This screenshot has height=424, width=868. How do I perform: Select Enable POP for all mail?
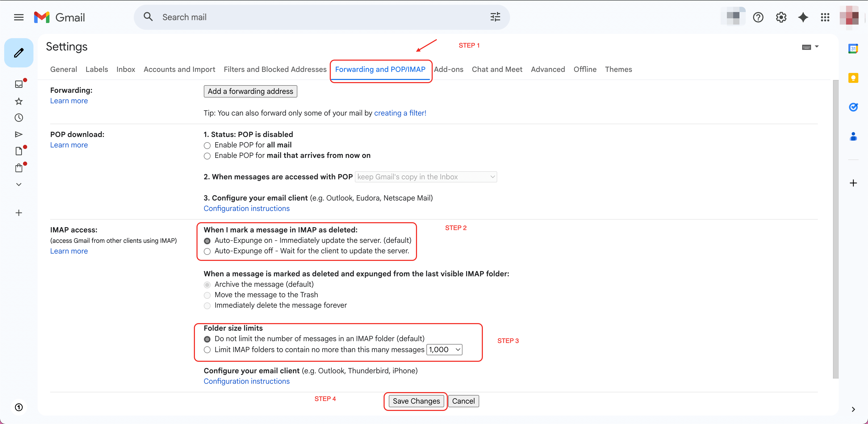tap(207, 146)
